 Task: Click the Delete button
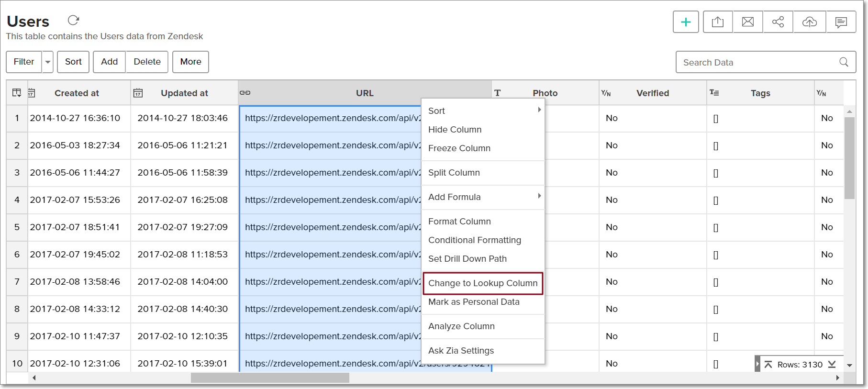click(x=147, y=62)
